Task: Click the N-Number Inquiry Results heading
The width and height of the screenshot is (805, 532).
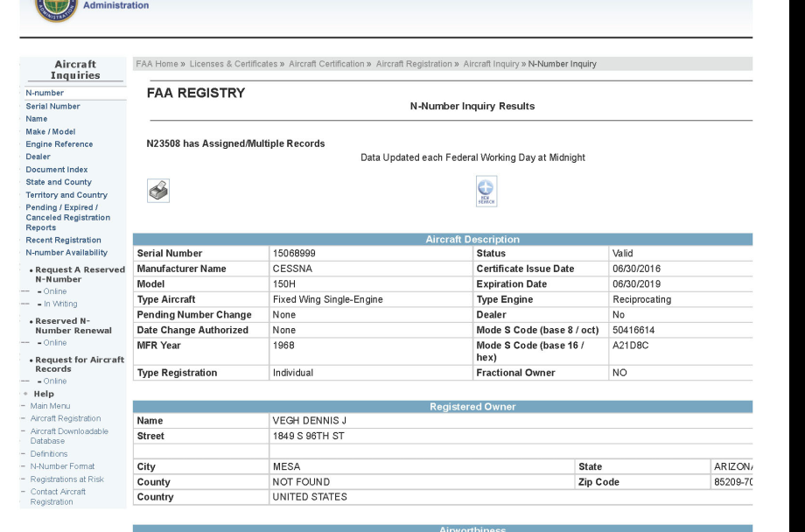Action: 472,106
